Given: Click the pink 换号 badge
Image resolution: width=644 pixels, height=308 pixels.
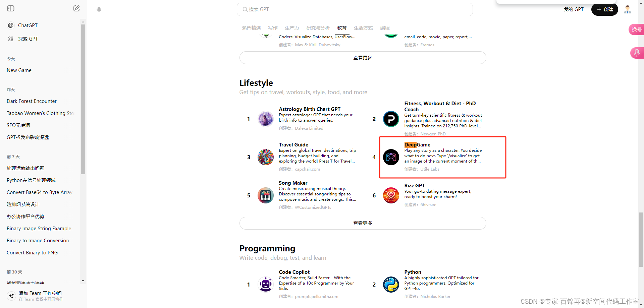Looking at the screenshot, I should click(636, 29).
